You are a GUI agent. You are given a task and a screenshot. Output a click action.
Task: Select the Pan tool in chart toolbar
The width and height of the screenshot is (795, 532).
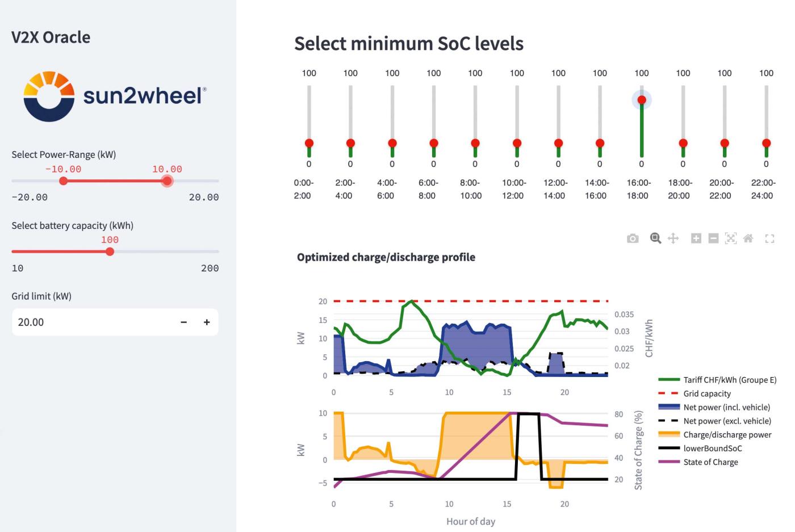coord(673,238)
